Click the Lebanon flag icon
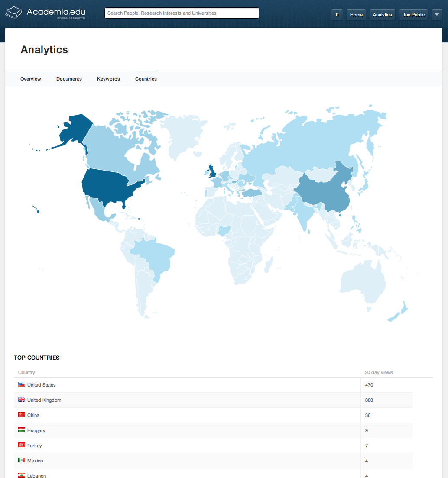The image size is (448, 478). pos(22,475)
